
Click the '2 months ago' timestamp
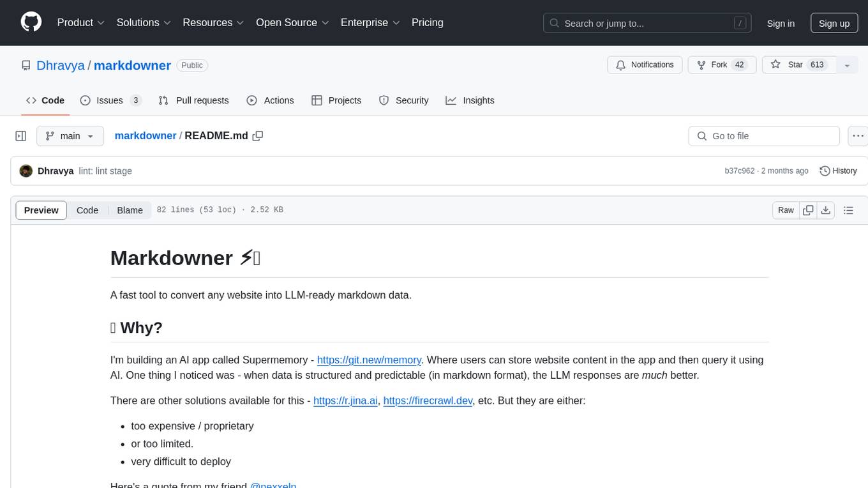coord(785,171)
